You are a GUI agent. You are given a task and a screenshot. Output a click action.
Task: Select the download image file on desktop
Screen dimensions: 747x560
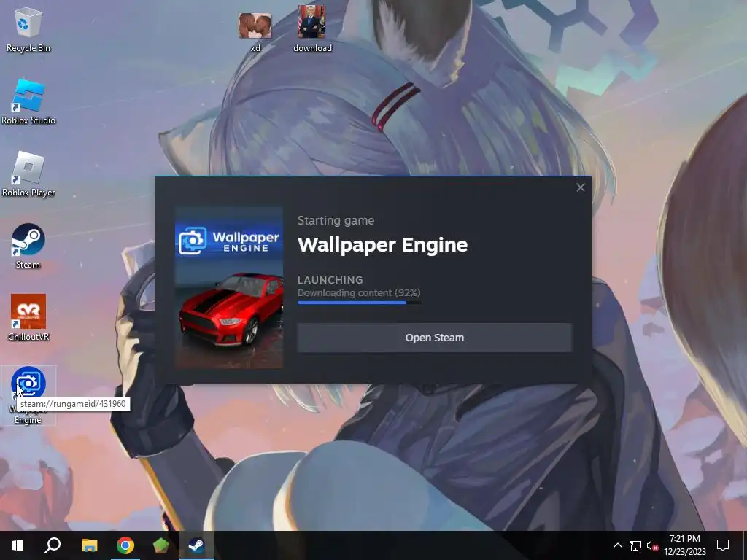pyautogui.click(x=312, y=29)
